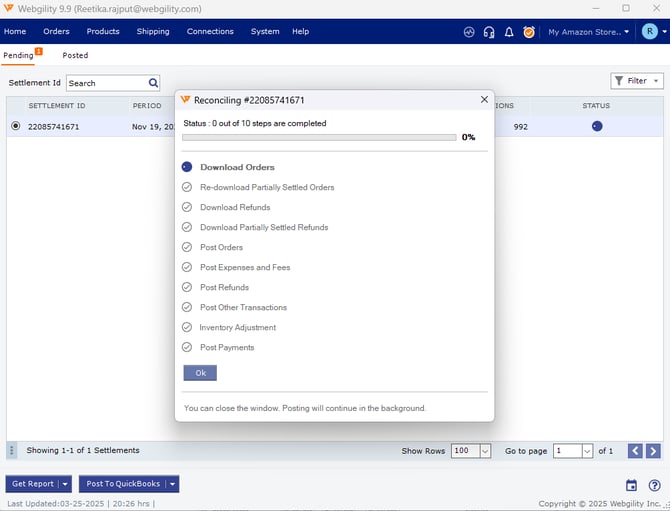The width and height of the screenshot is (670, 511).
Task: Expand the Show Rows combo box
Action: (485, 451)
